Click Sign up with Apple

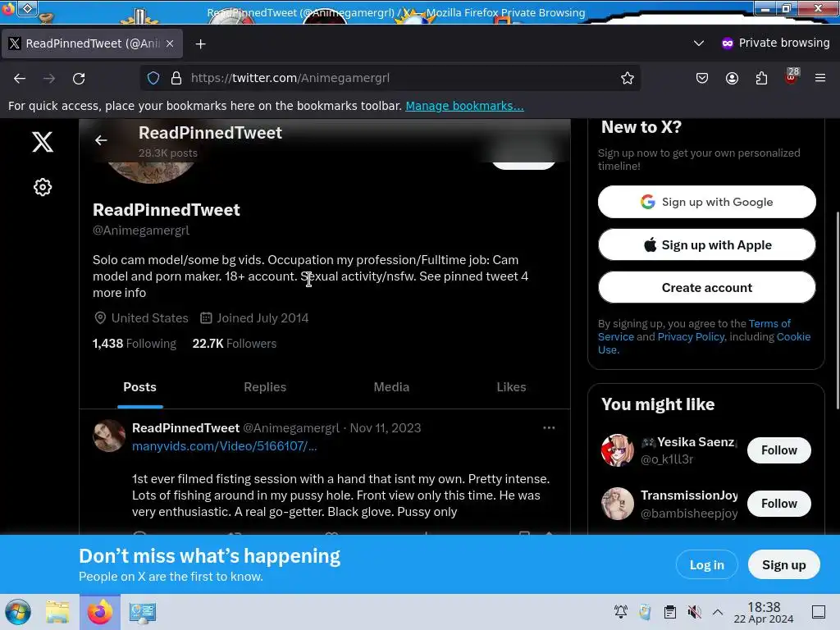(706, 244)
